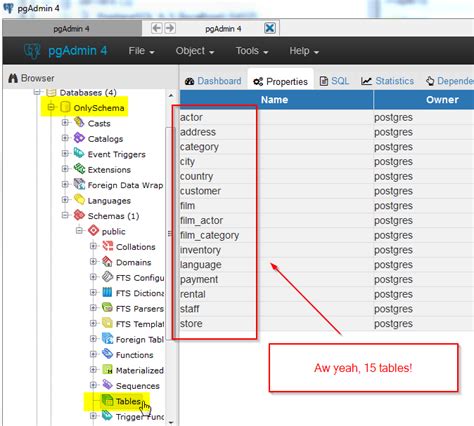Select the actor table row
Viewport: 474px width, 426px height.
tap(327, 117)
